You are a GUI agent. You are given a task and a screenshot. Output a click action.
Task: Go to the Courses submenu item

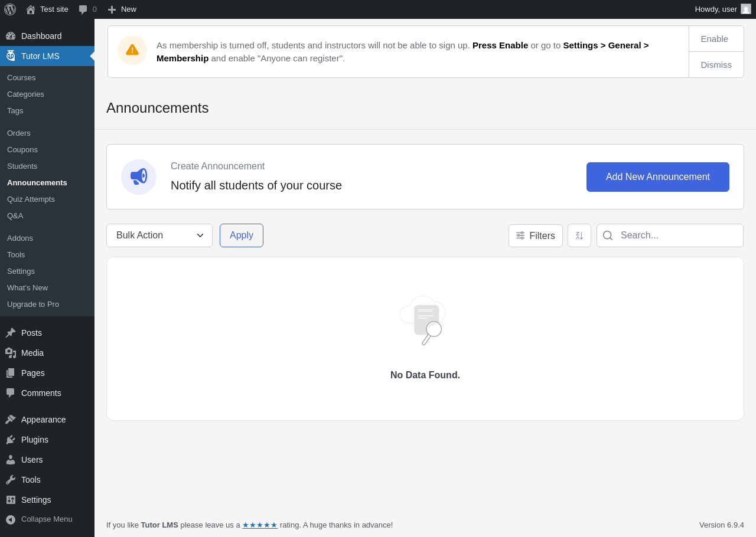(21, 78)
